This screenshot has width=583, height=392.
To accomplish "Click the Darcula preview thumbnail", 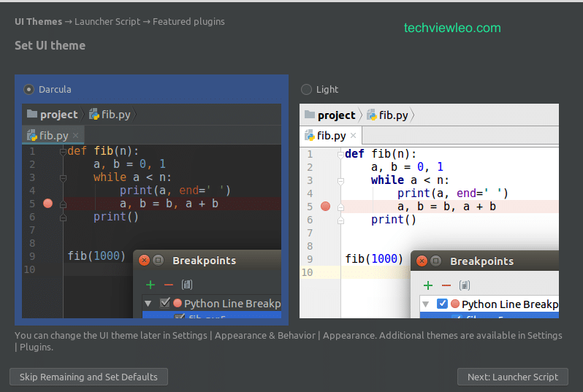I will 151,211.
